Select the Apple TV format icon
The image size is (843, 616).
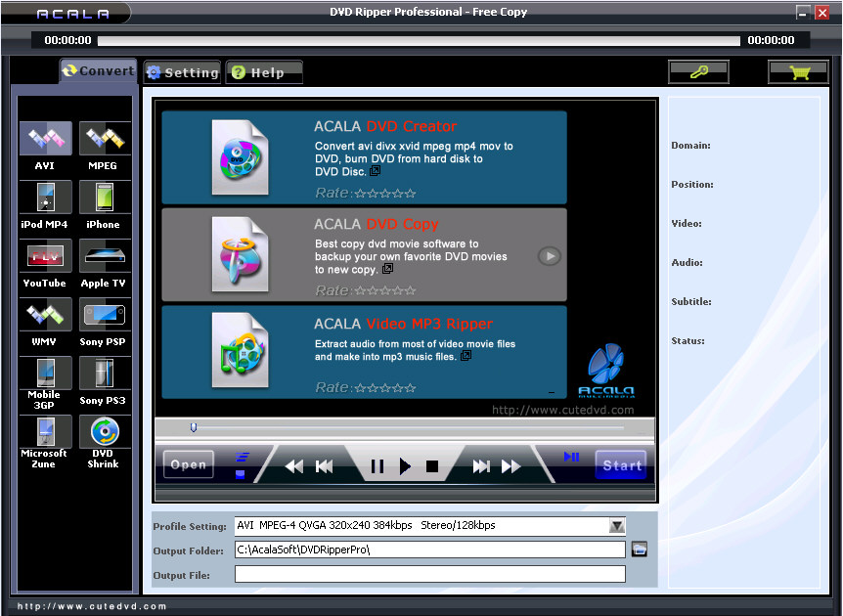click(x=105, y=256)
